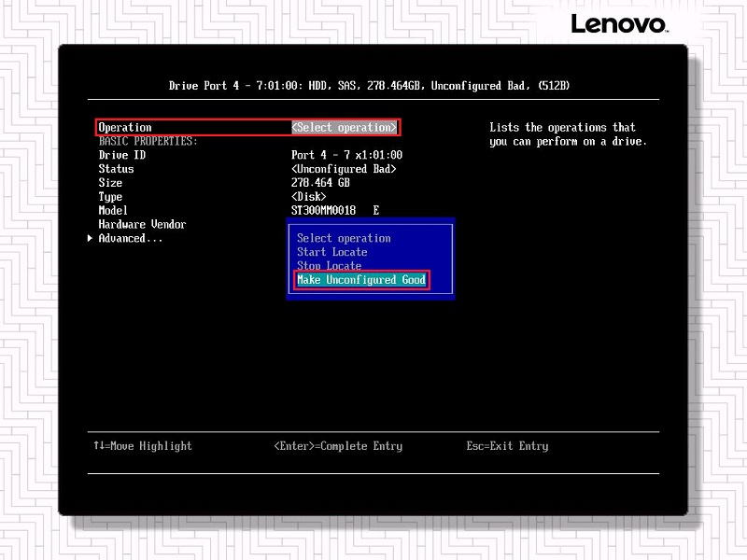Select the Hardware Vendor property
The height and width of the screenshot is (560, 747).
tap(142, 224)
